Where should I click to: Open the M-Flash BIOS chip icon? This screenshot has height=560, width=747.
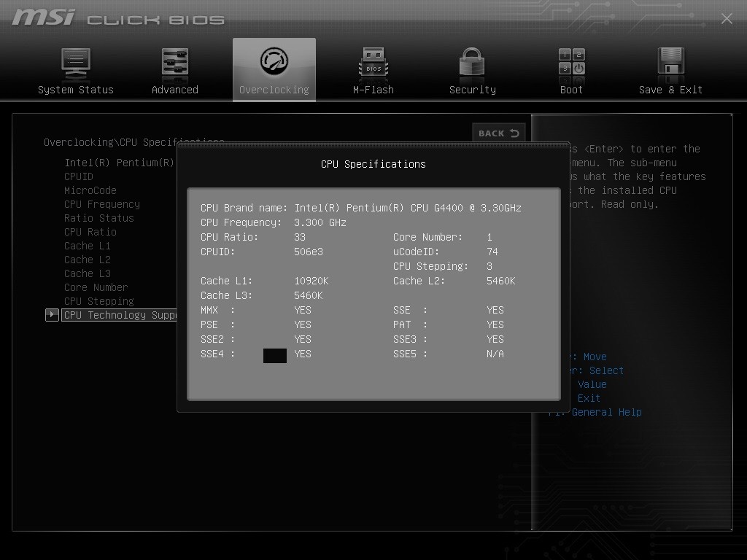click(373, 63)
